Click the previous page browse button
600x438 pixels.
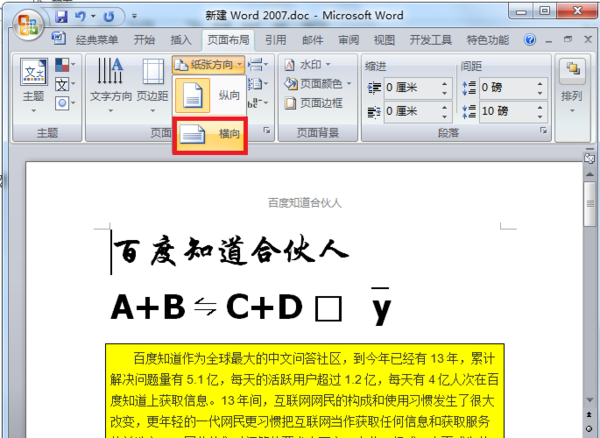[590, 414]
